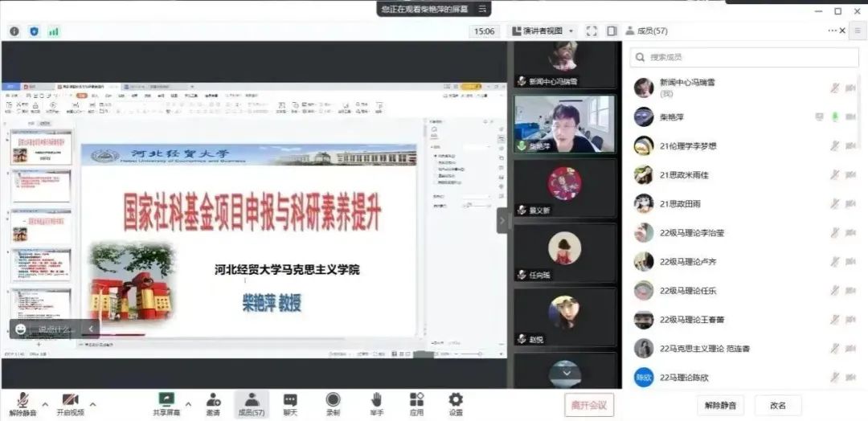Start sharing via 共享屏幕 icon
This screenshot has height=421, width=868.
click(x=167, y=399)
